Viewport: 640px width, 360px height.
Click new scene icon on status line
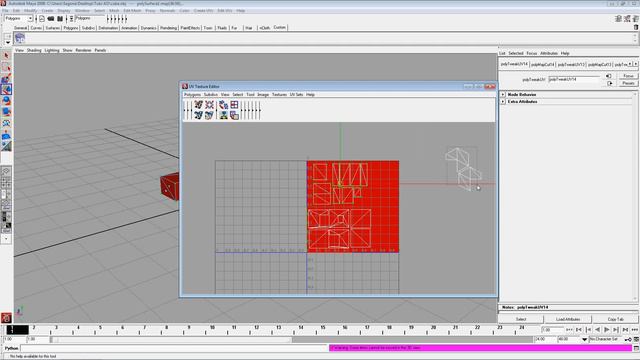click(x=42, y=19)
